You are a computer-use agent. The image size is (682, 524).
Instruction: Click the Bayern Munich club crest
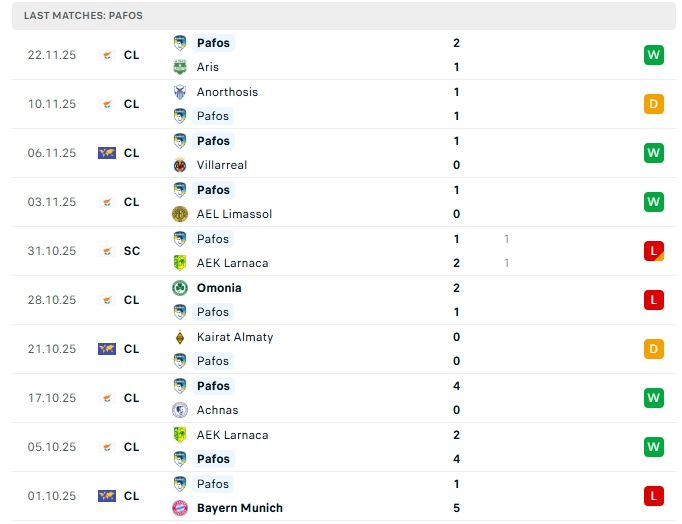(180, 508)
